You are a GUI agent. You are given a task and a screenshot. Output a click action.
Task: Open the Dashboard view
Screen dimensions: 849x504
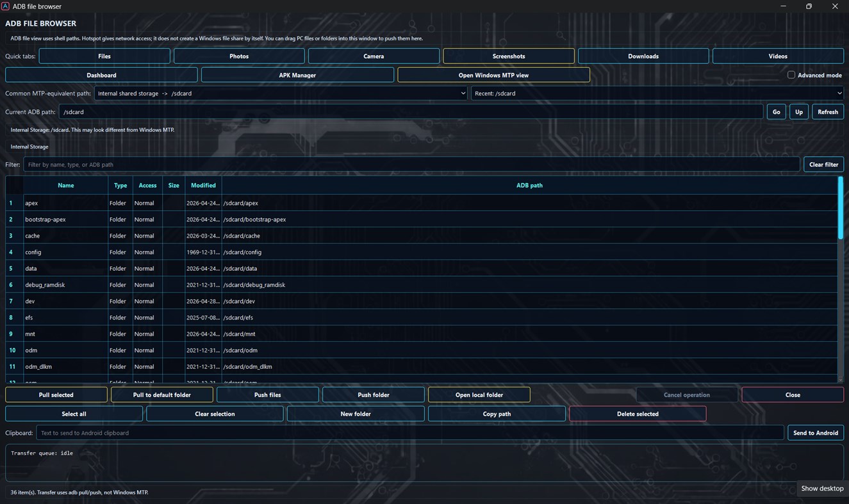click(101, 75)
